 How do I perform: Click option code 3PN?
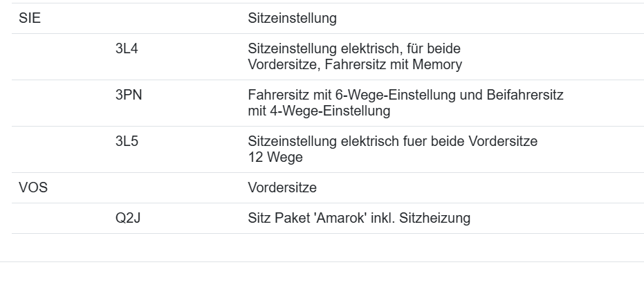click(129, 95)
